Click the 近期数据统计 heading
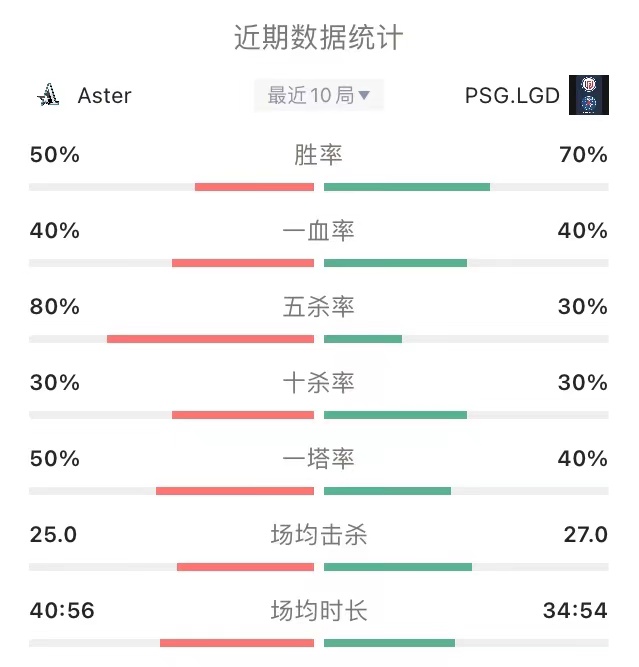Viewport: 639px width, 667px height. pos(319,37)
